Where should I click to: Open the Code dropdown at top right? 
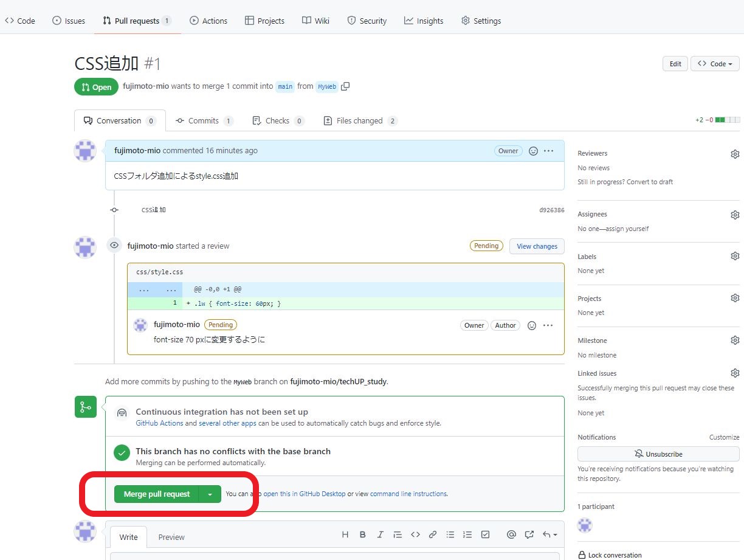tap(715, 63)
